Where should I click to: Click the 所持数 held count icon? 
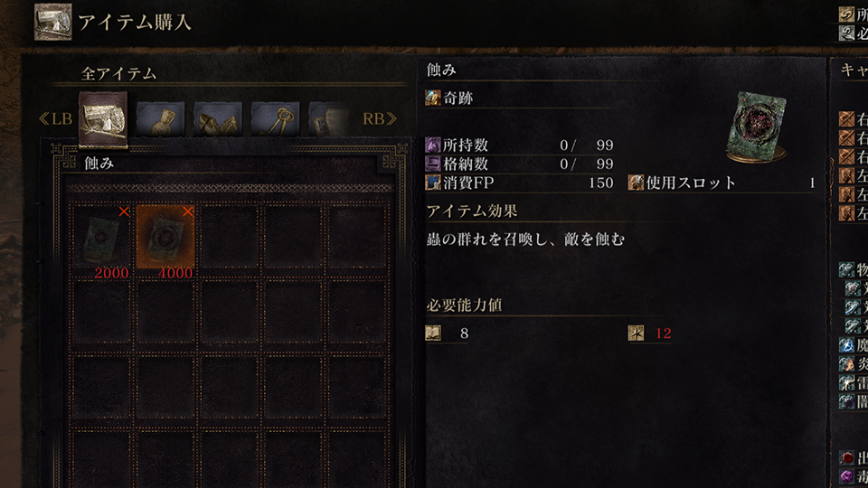click(433, 145)
